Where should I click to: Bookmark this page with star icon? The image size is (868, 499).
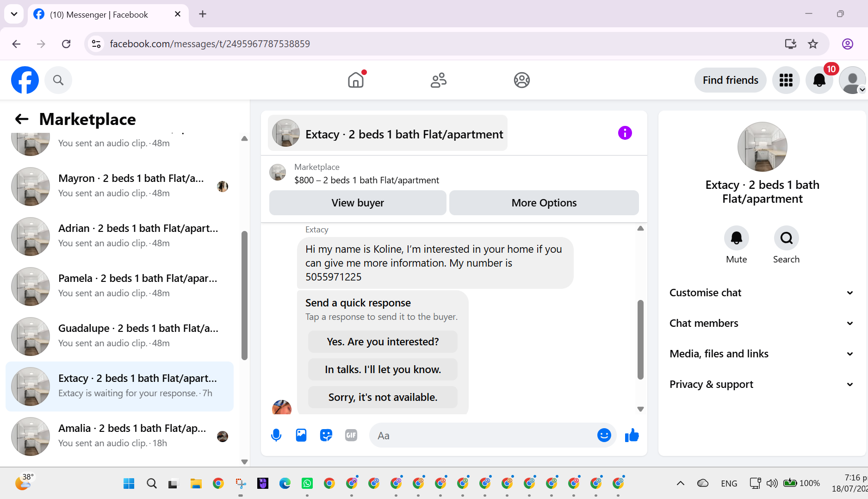[x=813, y=44]
